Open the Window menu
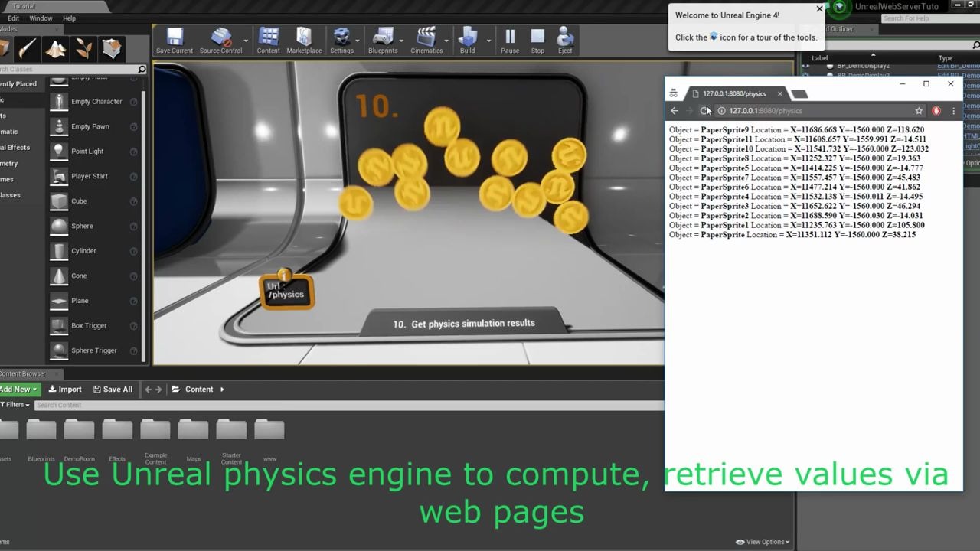The image size is (980, 551). click(x=41, y=18)
